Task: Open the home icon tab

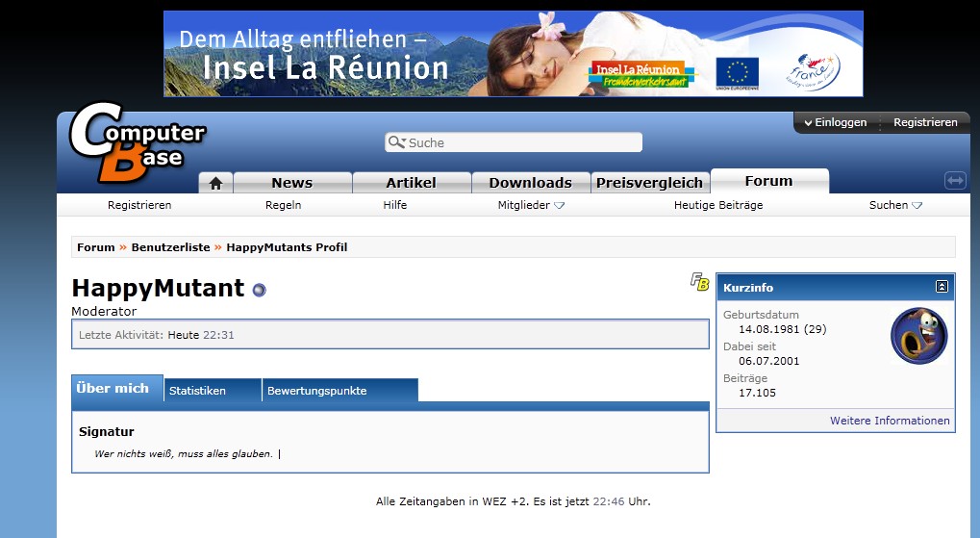Action: click(x=215, y=183)
